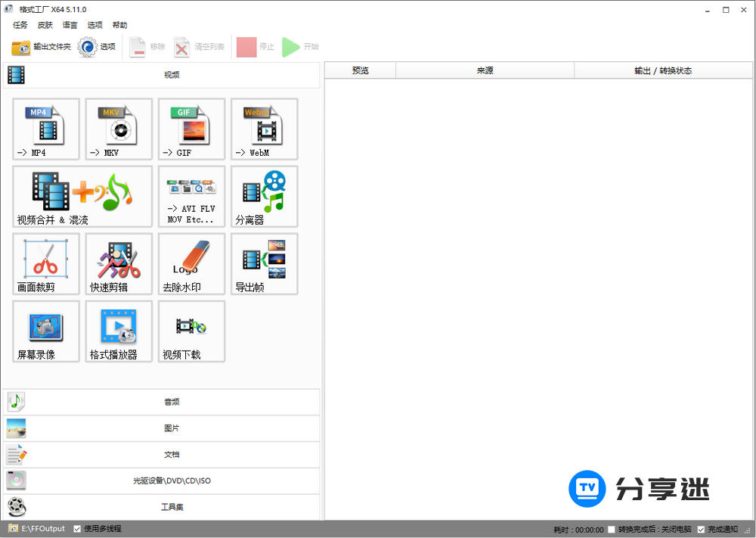Open the WebM conversion tool
The width and height of the screenshot is (756, 538).
point(264,129)
